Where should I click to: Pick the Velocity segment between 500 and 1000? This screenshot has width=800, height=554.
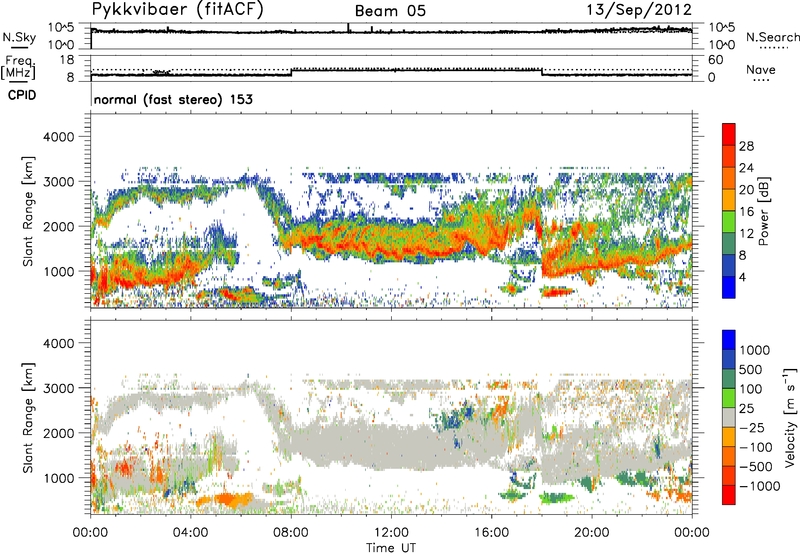tap(729, 359)
